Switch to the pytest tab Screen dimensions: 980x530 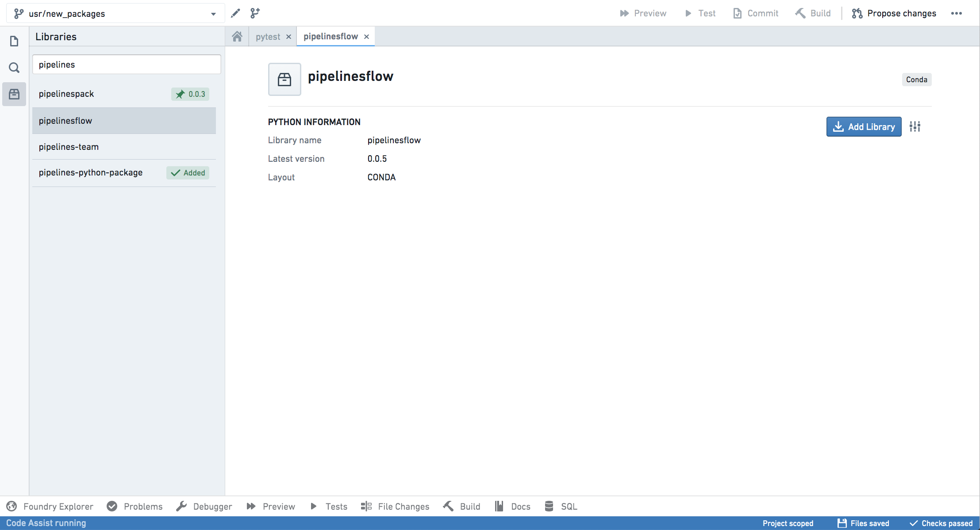268,37
